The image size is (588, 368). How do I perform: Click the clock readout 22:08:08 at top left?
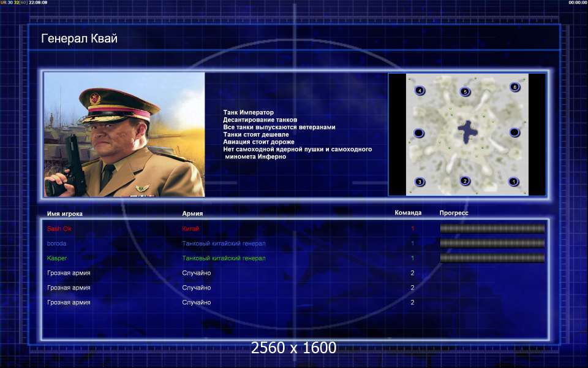pyautogui.click(x=38, y=2)
